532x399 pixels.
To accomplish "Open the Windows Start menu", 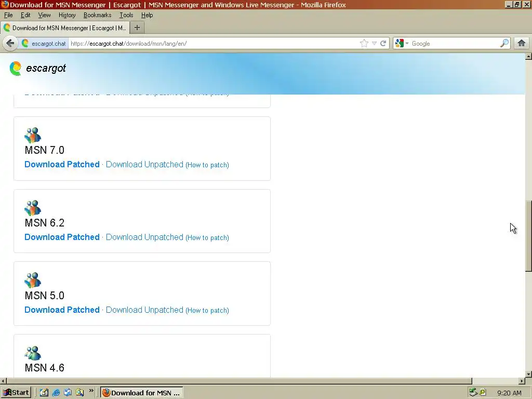I will 16,393.
